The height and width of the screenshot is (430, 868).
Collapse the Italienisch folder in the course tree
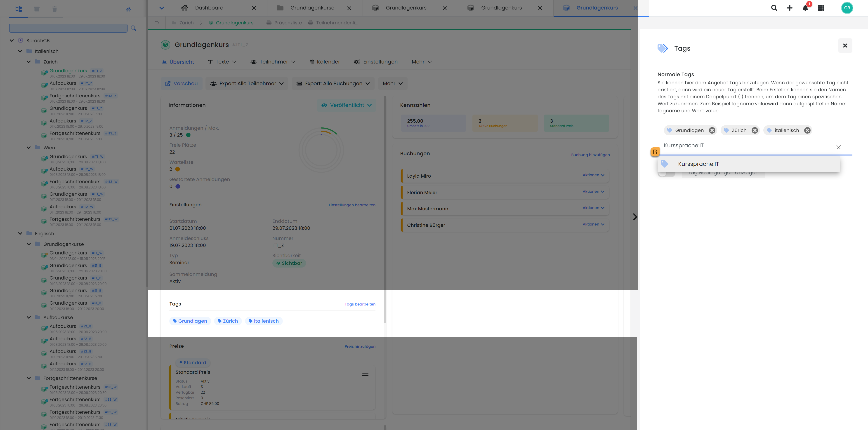pos(20,51)
